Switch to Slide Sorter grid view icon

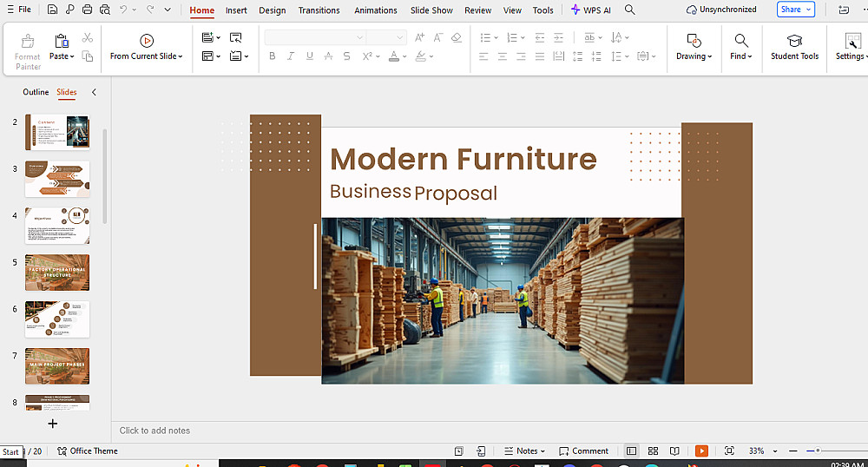653,451
